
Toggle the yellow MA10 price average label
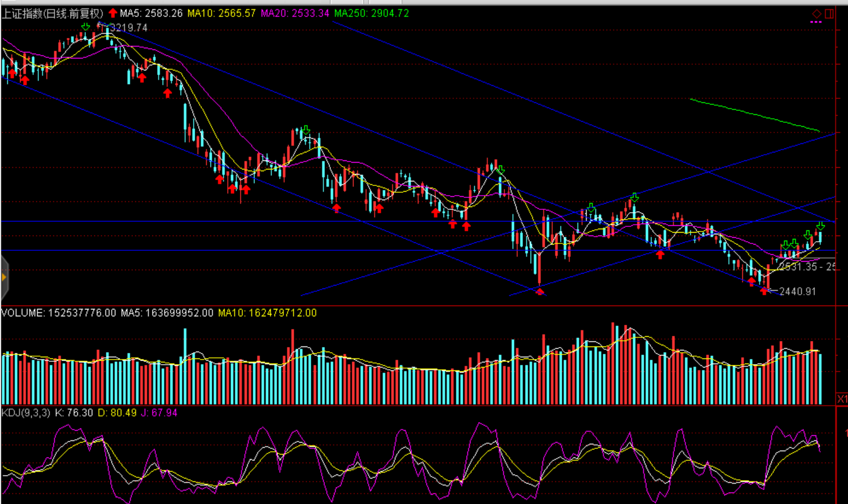pyautogui.click(x=221, y=13)
